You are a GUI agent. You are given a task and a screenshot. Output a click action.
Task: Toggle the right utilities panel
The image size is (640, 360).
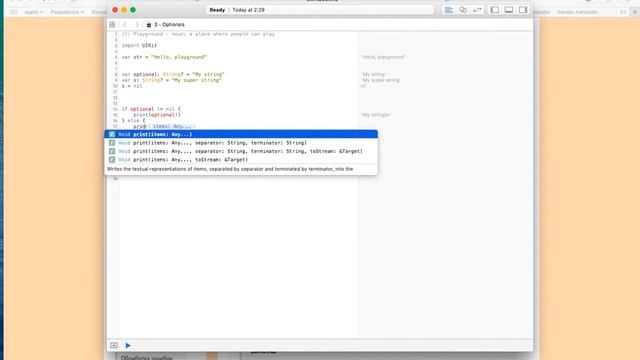tap(523, 10)
